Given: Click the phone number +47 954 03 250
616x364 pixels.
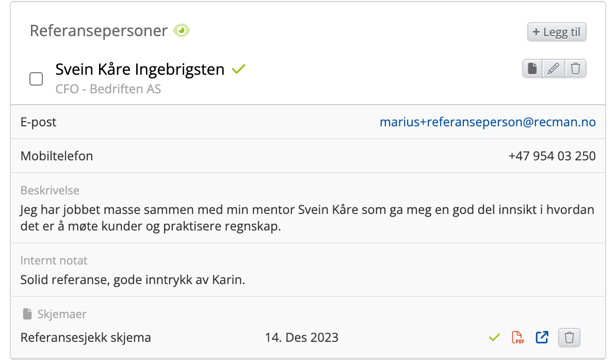Looking at the screenshot, I should [x=552, y=156].
